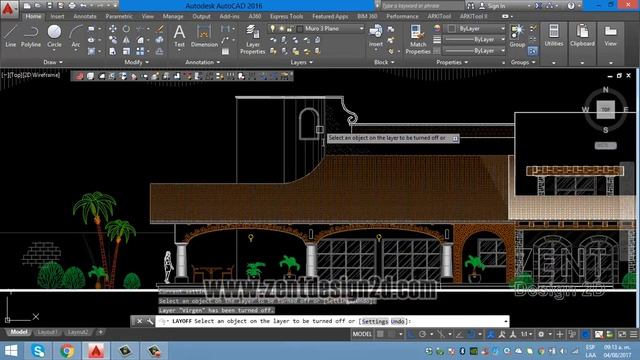Expand the Modify panel
The image size is (640, 360).
136,62
